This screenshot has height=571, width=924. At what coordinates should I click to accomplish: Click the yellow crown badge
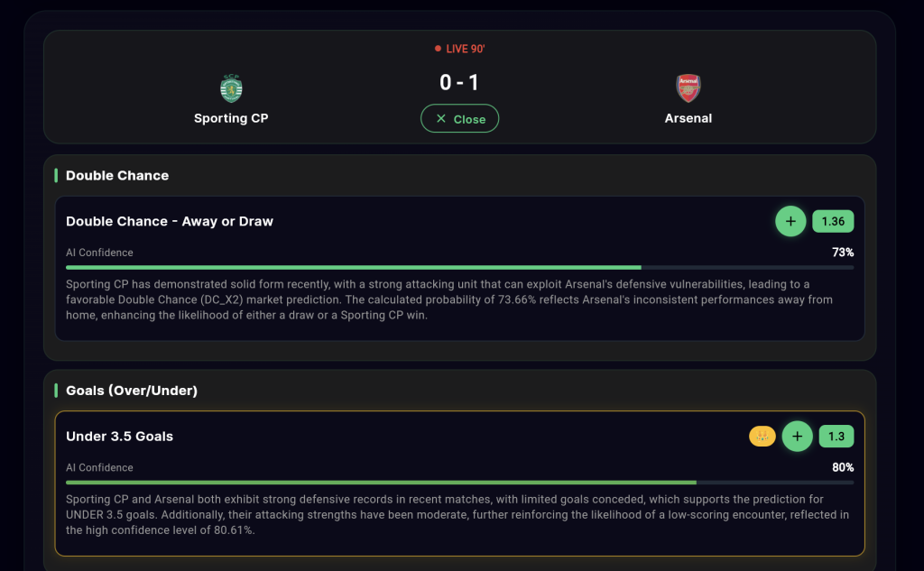click(762, 437)
